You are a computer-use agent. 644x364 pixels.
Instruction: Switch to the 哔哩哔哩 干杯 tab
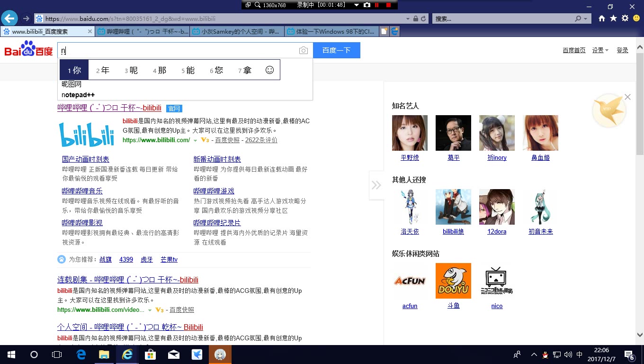(x=143, y=32)
